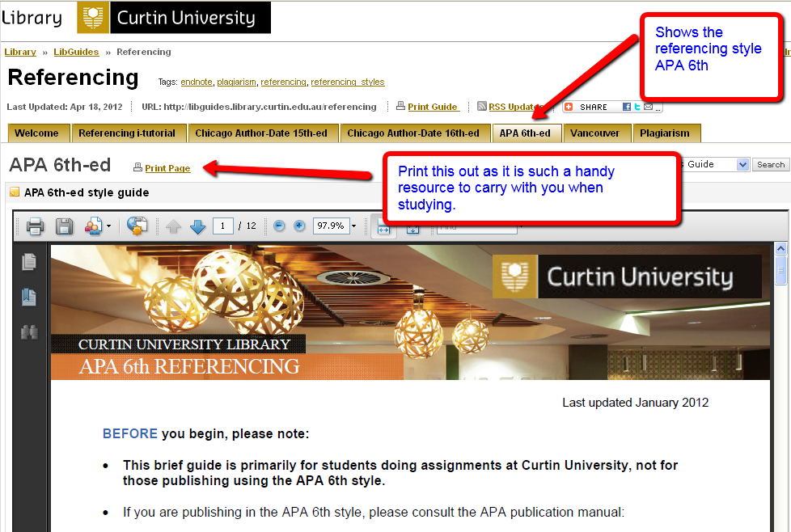Image resolution: width=791 pixels, height=532 pixels.
Task: Click the Print Guide link
Action: coord(433,107)
